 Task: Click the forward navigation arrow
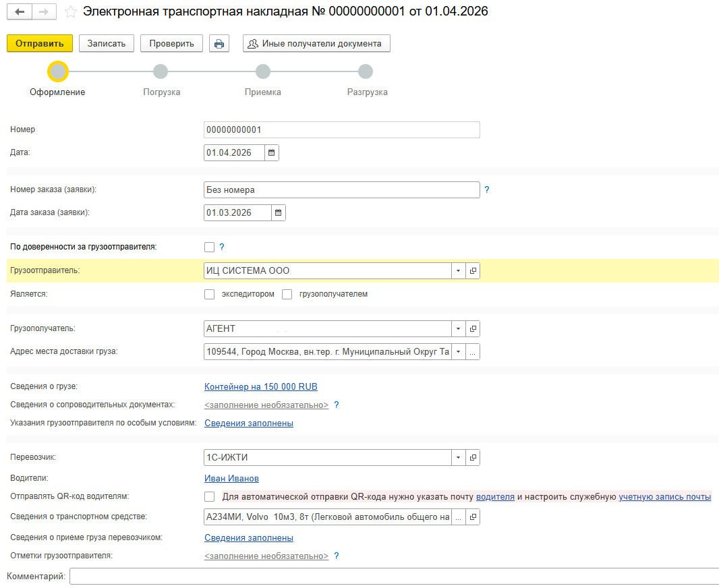(x=44, y=12)
